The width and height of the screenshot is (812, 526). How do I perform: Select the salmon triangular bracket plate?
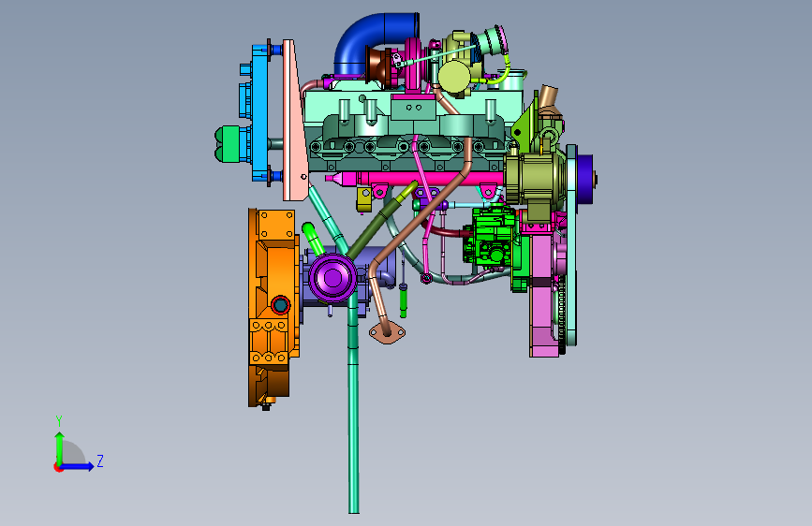pyautogui.click(x=296, y=121)
